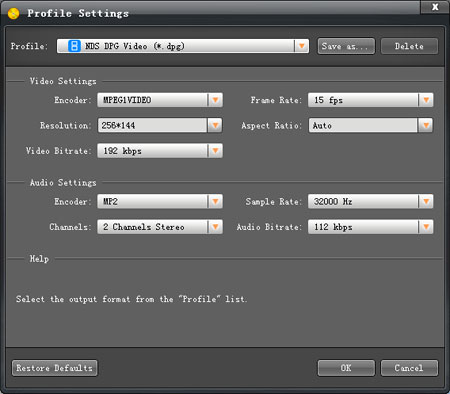Viewport: 450px width, 394px height.
Task: Delete the current profile
Action: 409,46
